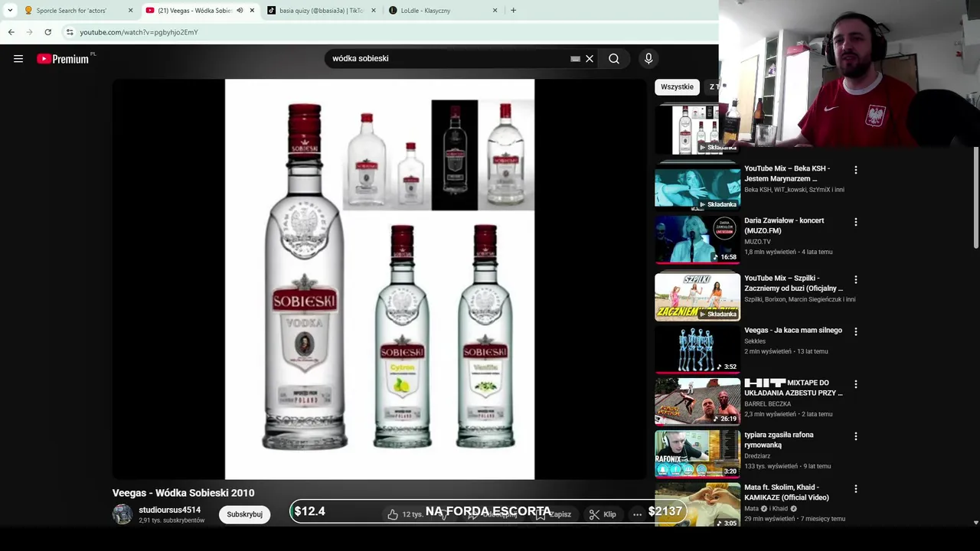Open the YouTube hamburger guide menu
The width and height of the screenshot is (980, 551).
(18, 59)
